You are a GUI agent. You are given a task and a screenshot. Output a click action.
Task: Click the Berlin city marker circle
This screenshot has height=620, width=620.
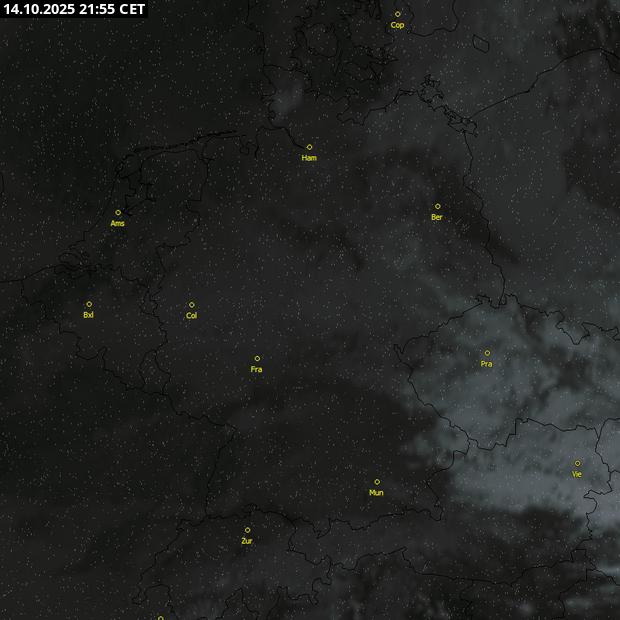[437, 206]
